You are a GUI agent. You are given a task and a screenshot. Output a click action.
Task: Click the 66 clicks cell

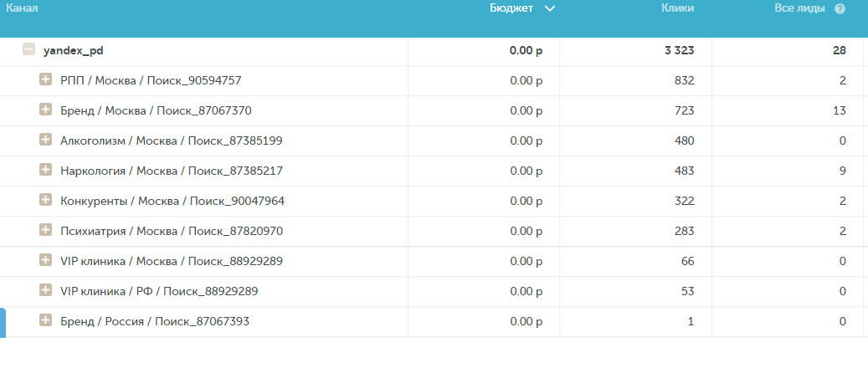[687, 261]
